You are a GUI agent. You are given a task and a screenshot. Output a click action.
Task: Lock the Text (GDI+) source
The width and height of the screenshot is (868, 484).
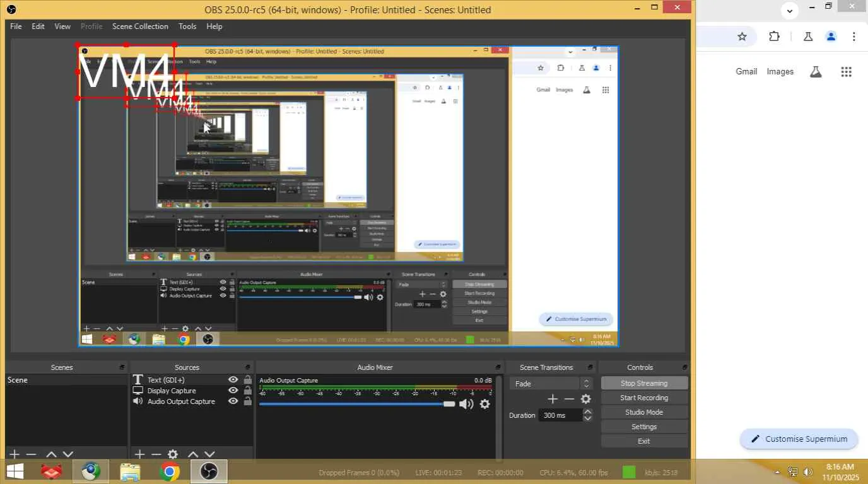248,380
